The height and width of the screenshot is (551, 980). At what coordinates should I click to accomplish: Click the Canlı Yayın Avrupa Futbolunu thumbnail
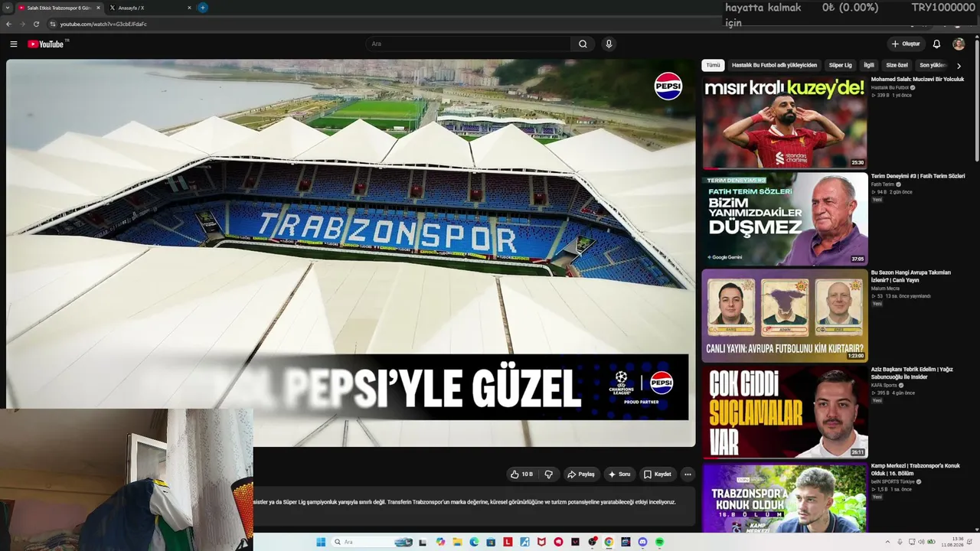coord(785,315)
